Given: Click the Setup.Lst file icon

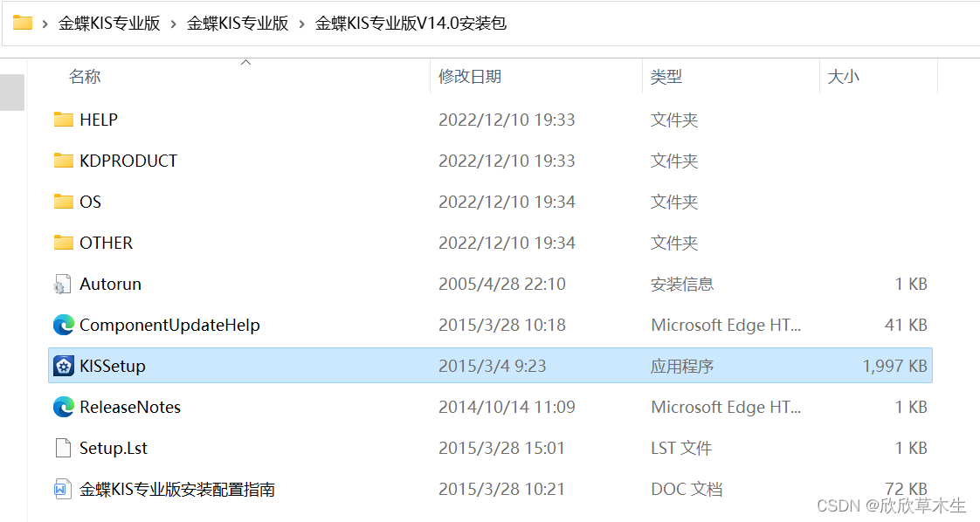Looking at the screenshot, I should point(63,449).
